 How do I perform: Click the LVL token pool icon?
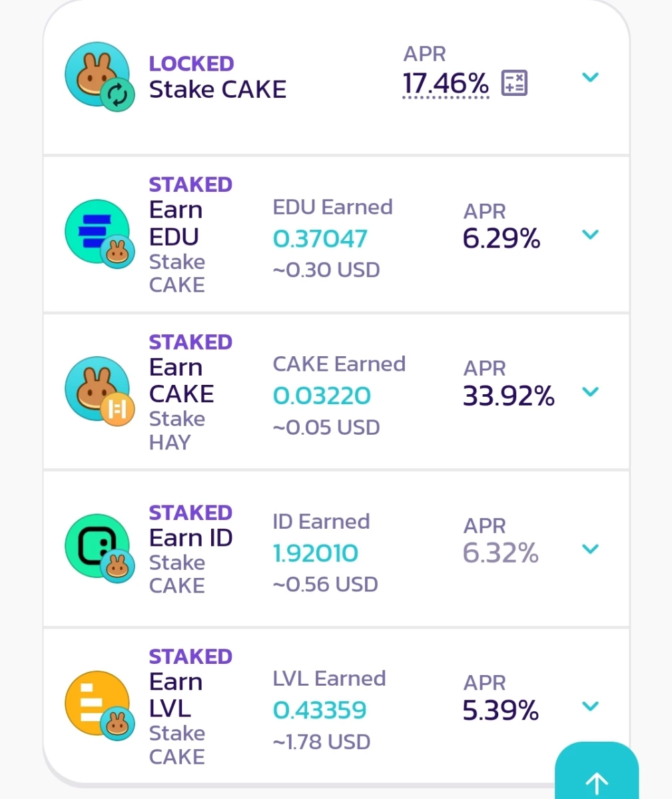pyautogui.click(x=97, y=703)
